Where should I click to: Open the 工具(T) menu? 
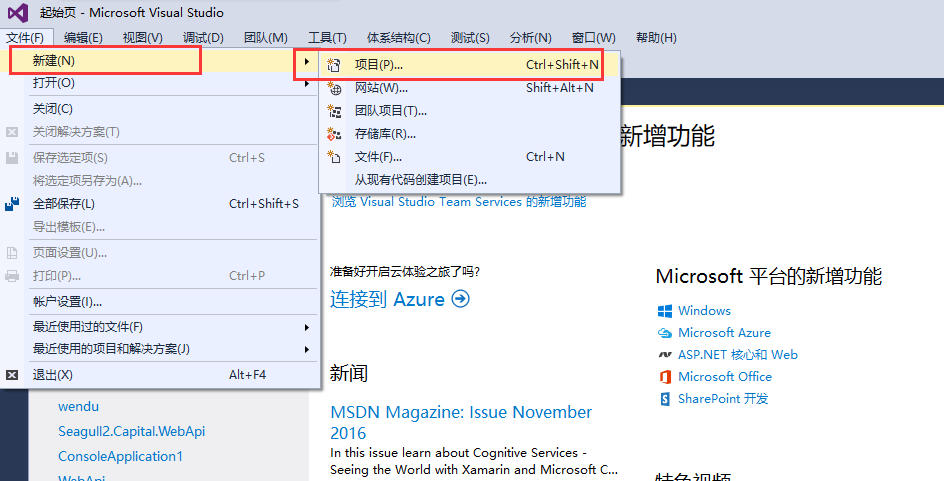point(327,37)
